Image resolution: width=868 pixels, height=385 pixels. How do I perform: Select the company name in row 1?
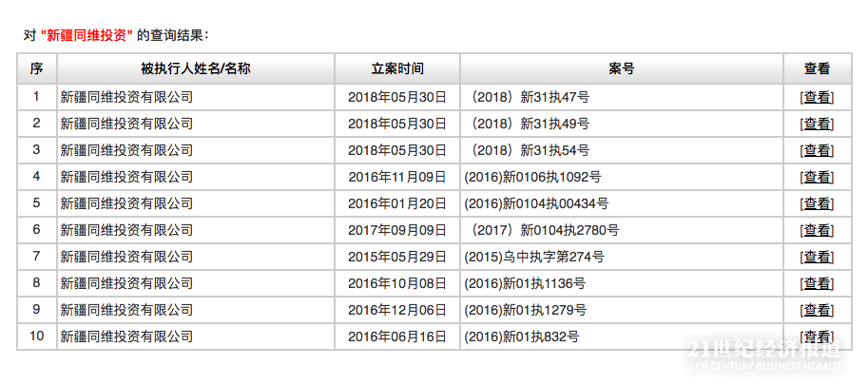click(126, 97)
